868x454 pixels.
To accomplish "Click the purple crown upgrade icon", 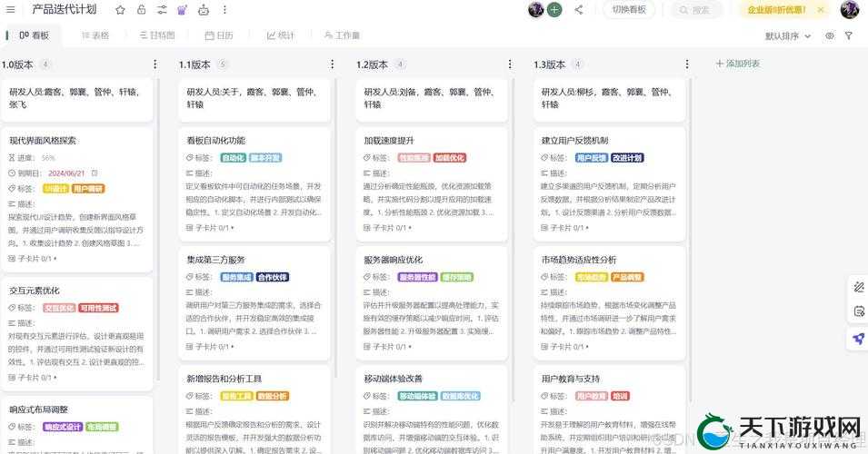I will 182,10.
